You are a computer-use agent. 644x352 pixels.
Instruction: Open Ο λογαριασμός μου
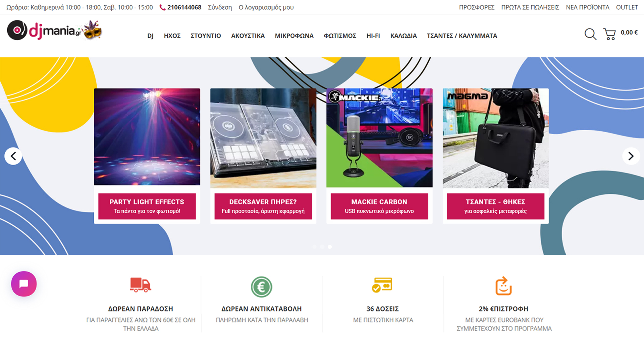point(266,7)
